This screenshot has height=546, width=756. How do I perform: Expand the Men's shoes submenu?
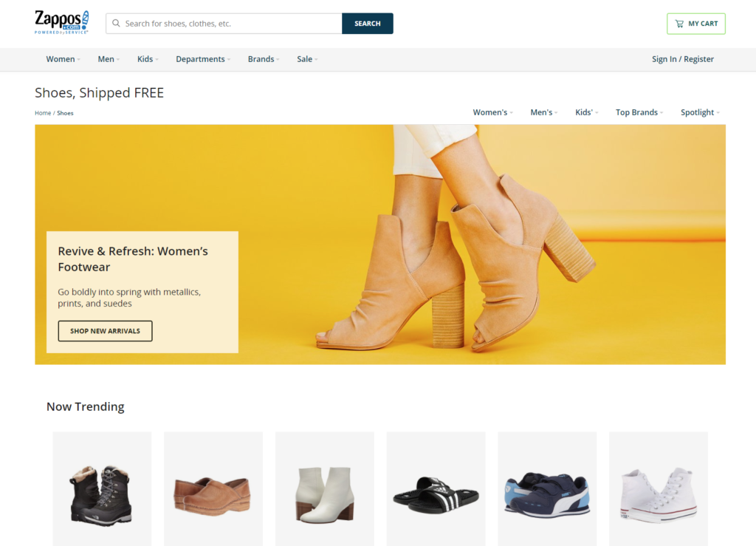click(x=544, y=112)
